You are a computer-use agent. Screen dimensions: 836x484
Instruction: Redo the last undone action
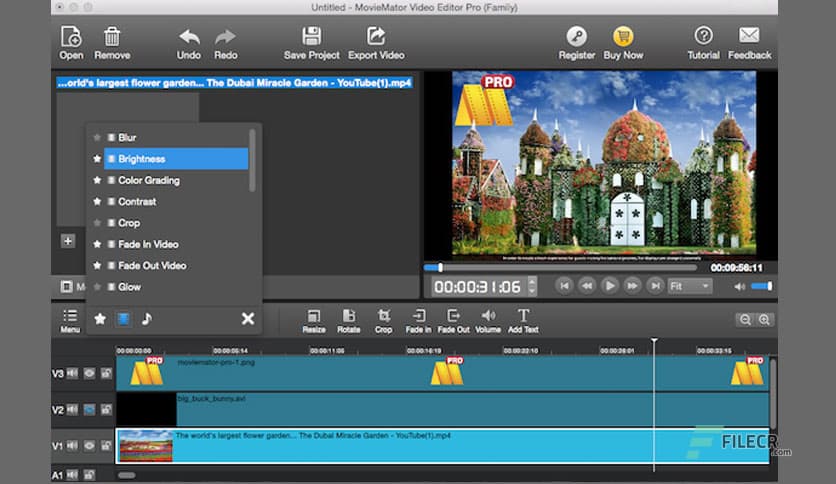pos(226,43)
